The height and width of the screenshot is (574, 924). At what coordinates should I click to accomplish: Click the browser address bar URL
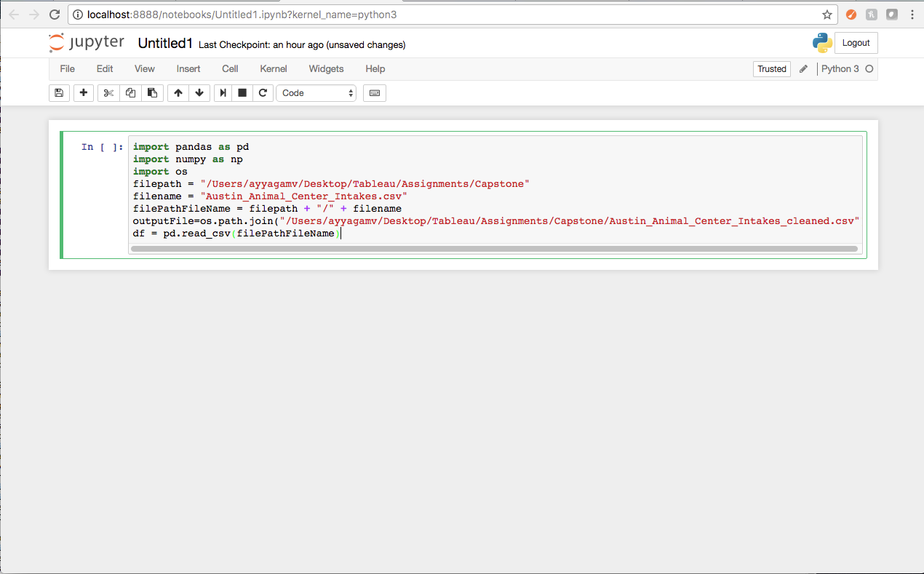242,15
